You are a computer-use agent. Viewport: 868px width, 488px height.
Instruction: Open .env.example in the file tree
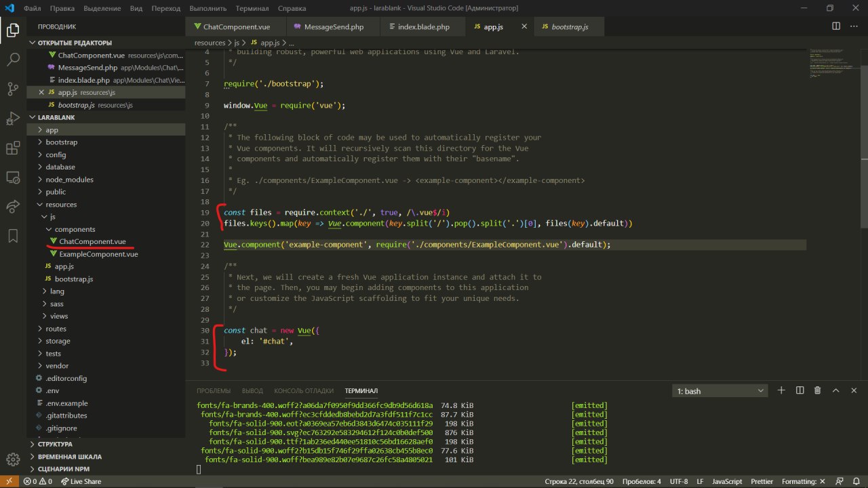[x=106, y=403]
